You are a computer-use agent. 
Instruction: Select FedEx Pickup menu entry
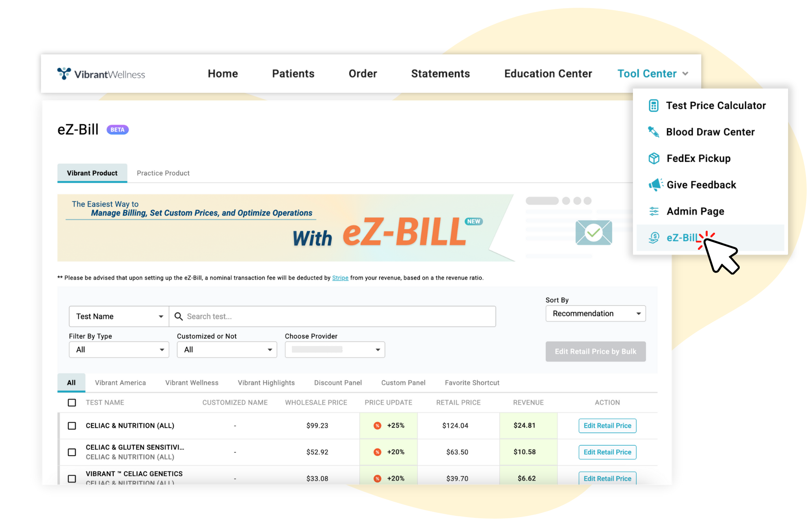[x=710, y=158]
